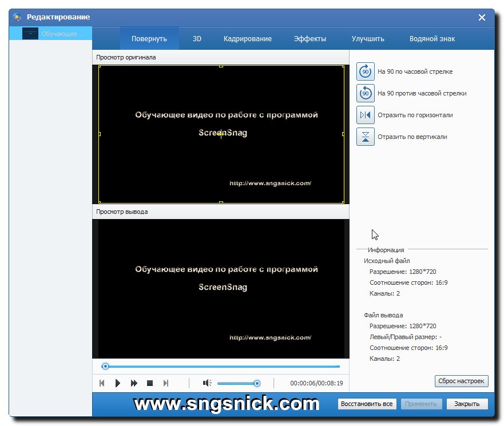The height and width of the screenshot is (426, 504).
Task: Click the flip vertically icon
Action: [365, 137]
